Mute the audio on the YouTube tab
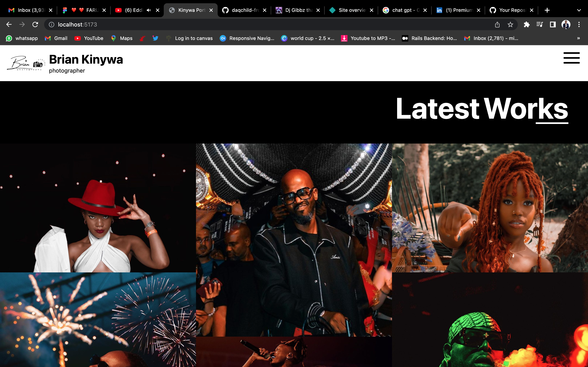 pos(149,10)
